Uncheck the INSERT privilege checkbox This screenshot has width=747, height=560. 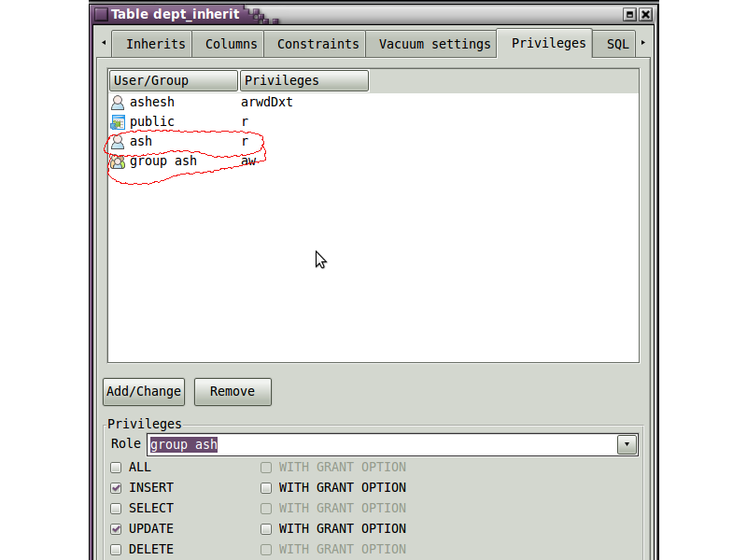coord(116,488)
